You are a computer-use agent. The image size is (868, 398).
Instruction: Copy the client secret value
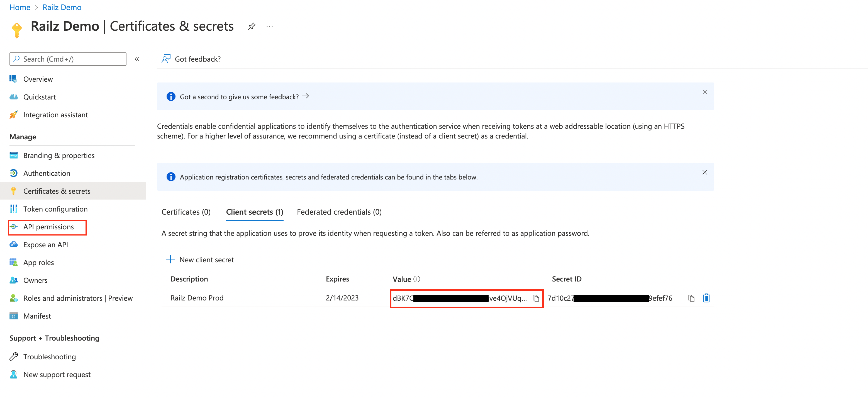535,298
